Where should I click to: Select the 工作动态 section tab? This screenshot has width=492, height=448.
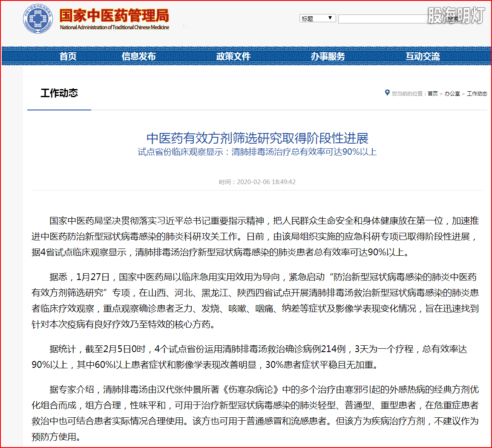(x=59, y=93)
